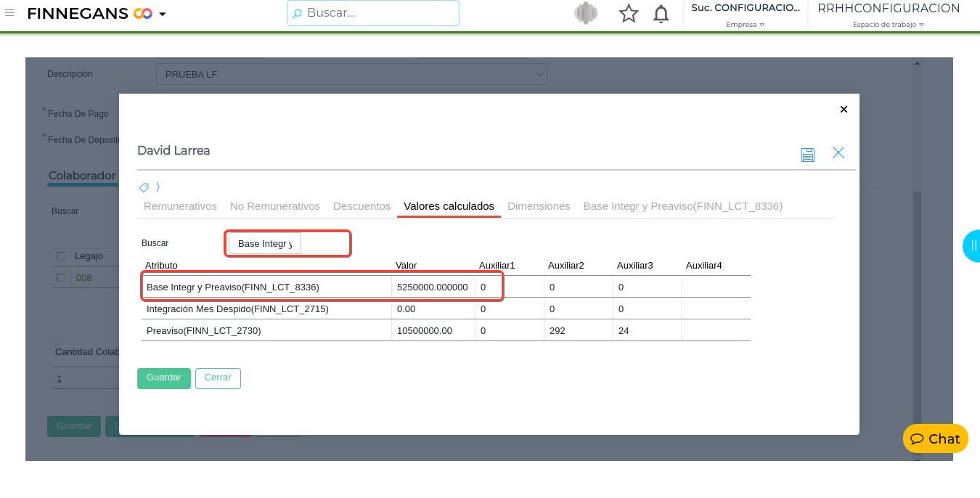Viewport: 980px width, 498px height.
Task: Click the voice assistant waveform icon
Action: [x=585, y=14]
